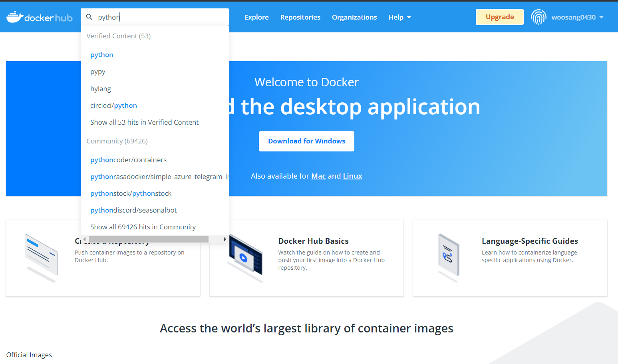Click the dropdown horizontal scrollbar thumb
This screenshot has width=618, height=364.
coord(149,239)
